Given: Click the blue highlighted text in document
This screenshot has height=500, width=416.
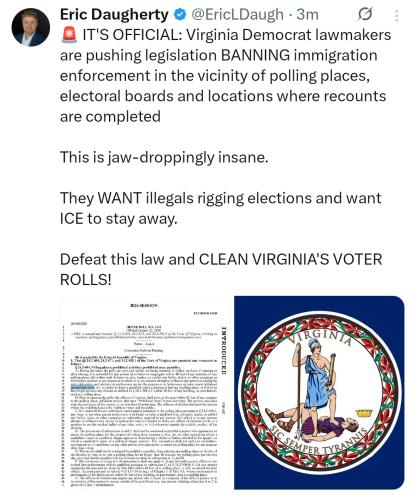Looking at the screenshot, I should 82,387.
